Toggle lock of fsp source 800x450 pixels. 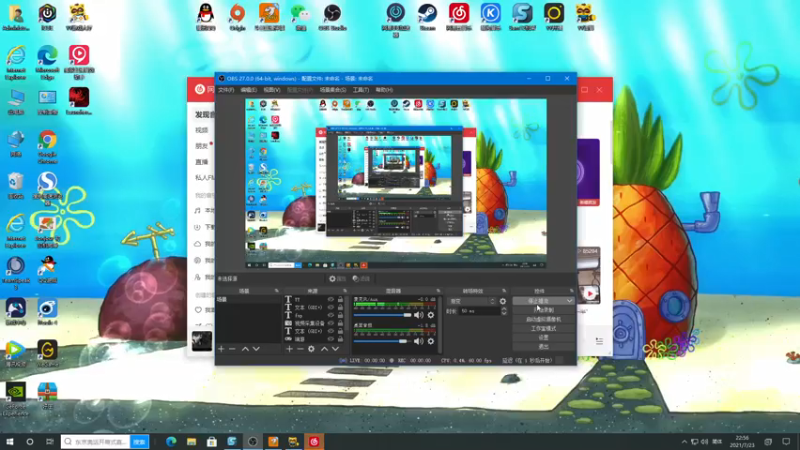point(340,315)
